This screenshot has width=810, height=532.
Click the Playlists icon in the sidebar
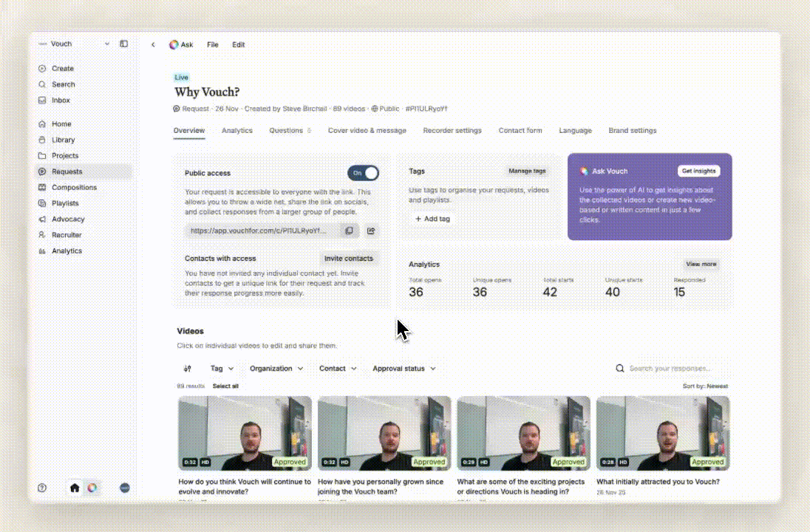tap(42, 203)
